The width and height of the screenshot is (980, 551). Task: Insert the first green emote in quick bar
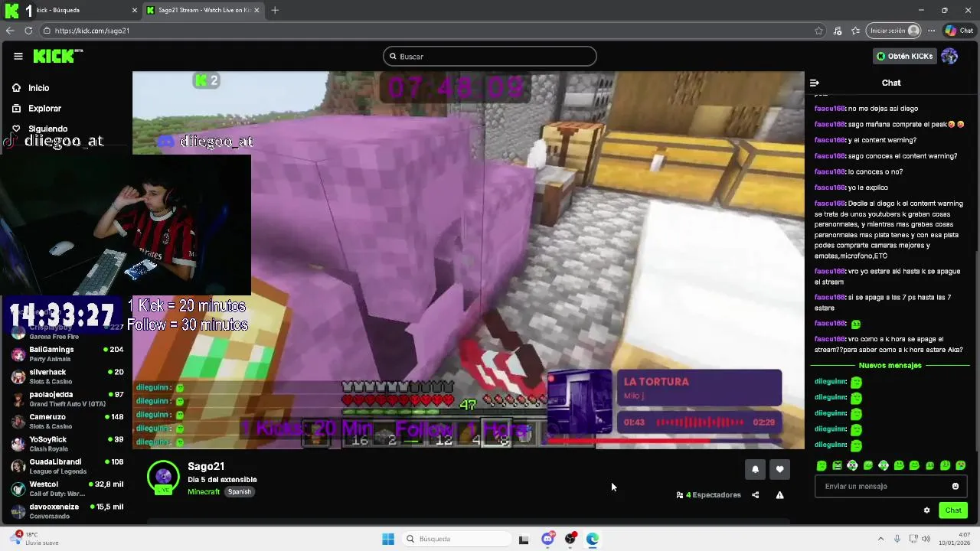(822, 465)
